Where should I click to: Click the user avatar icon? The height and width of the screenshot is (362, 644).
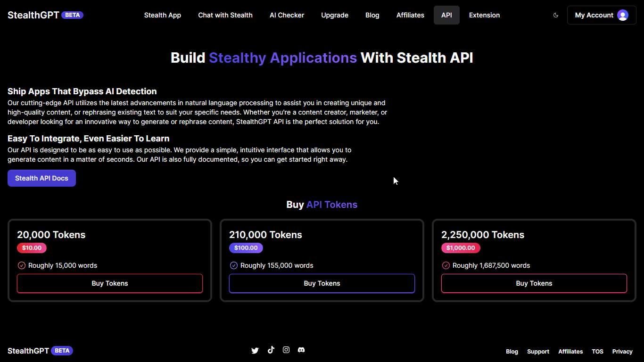pos(622,15)
